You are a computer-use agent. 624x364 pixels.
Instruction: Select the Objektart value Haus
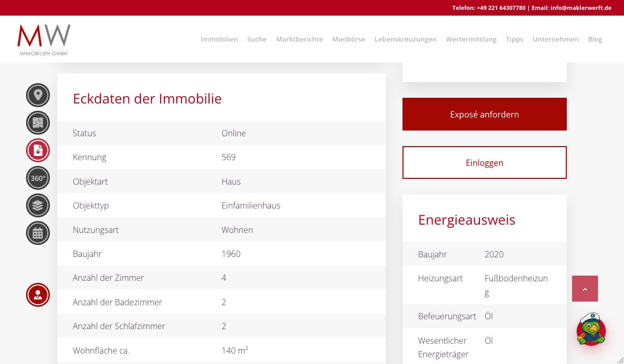pos(231,181)
